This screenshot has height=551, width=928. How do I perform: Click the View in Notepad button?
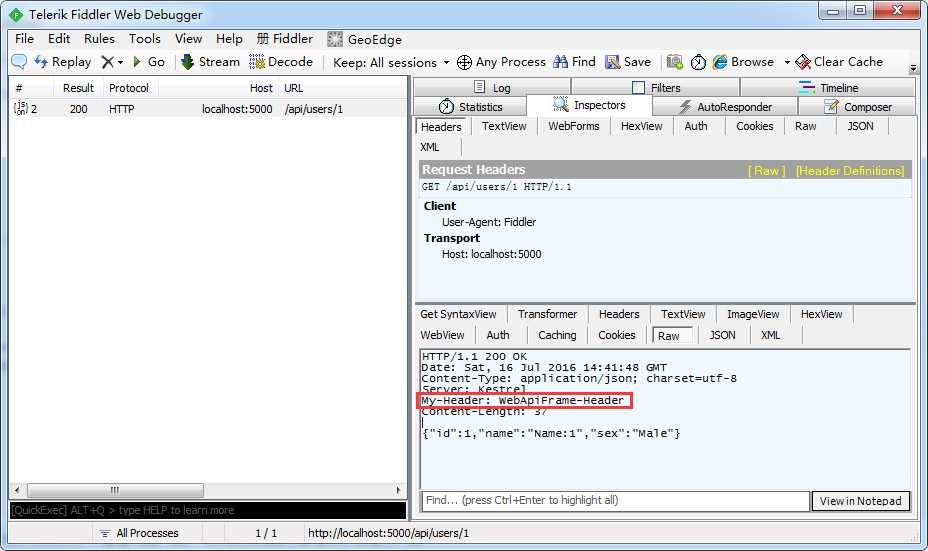861,501
